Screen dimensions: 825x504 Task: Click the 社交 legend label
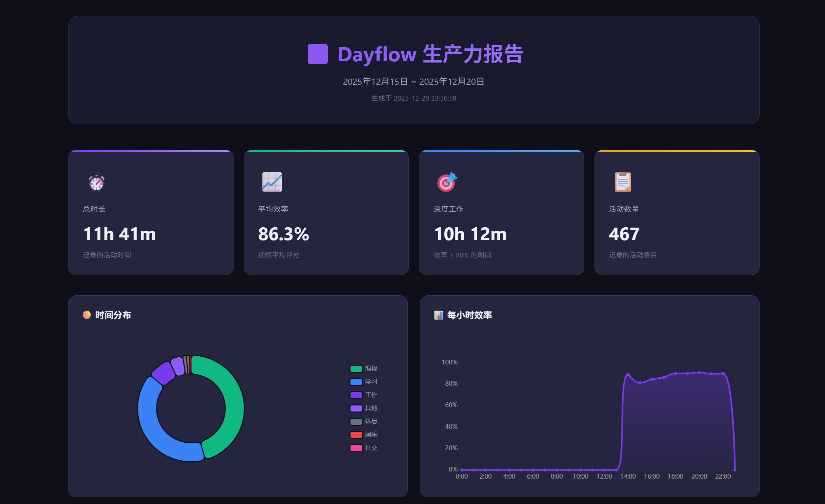coord(371,448)
